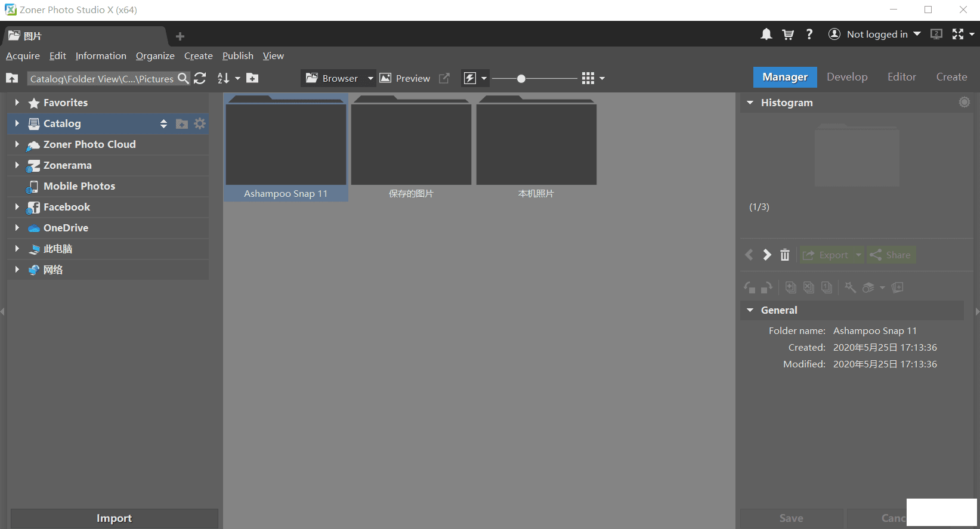Expand the Favorites tree node
The height and width of the screenshot is (529, 980).
click(x=17, y=103)
